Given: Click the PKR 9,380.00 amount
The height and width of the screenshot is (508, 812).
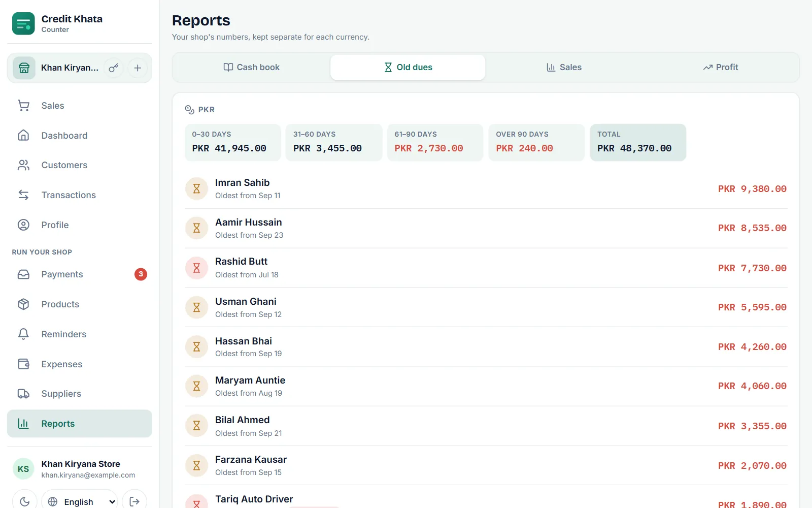Looking at the screenshot, I should pos(752,189).
